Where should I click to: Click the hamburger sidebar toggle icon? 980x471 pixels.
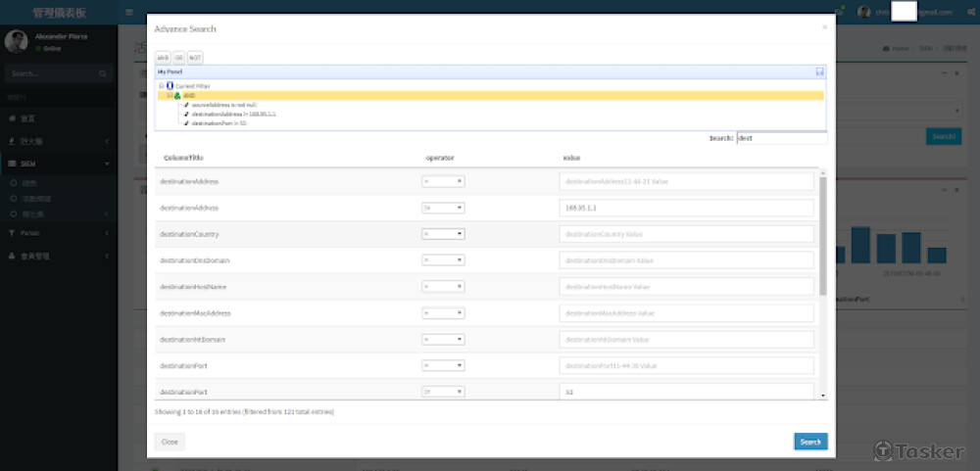[x=129, y=12]
